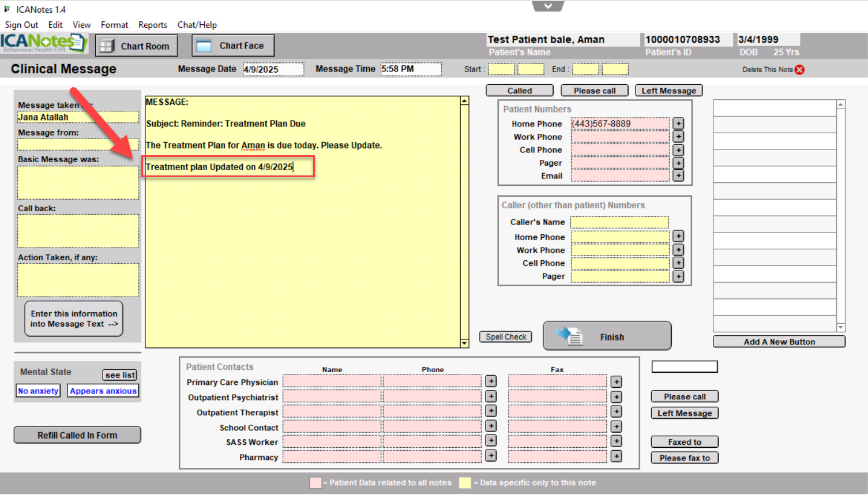
Task: Expand the Mental State see list
Action: coord(120,375)
